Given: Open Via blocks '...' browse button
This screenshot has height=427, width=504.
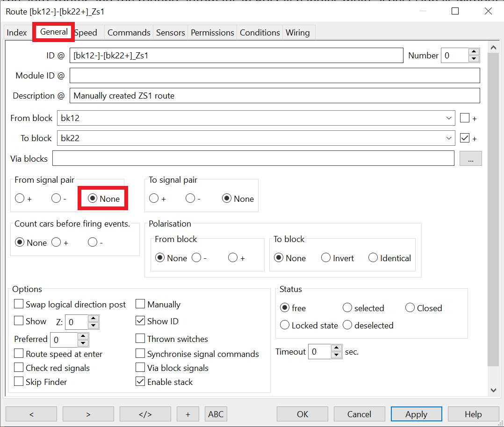Looking at the screenshot, I should pyautogui.click(x=470, y=159).
